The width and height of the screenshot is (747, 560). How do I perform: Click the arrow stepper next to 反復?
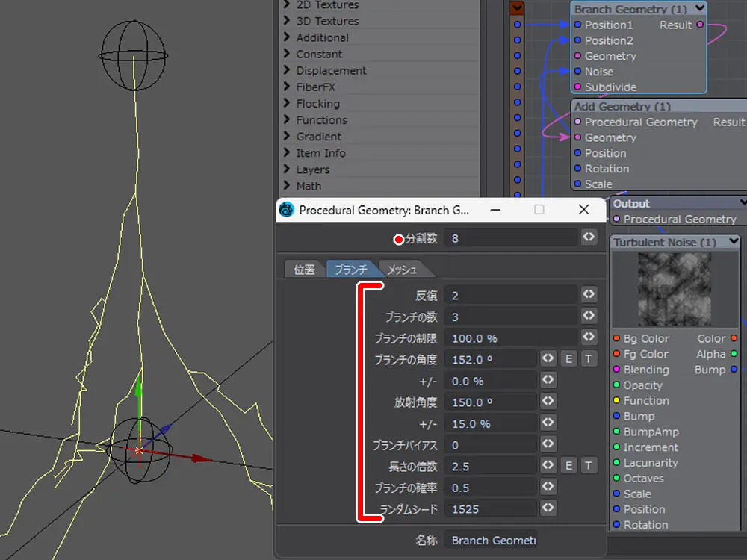(x=589, y=295)
